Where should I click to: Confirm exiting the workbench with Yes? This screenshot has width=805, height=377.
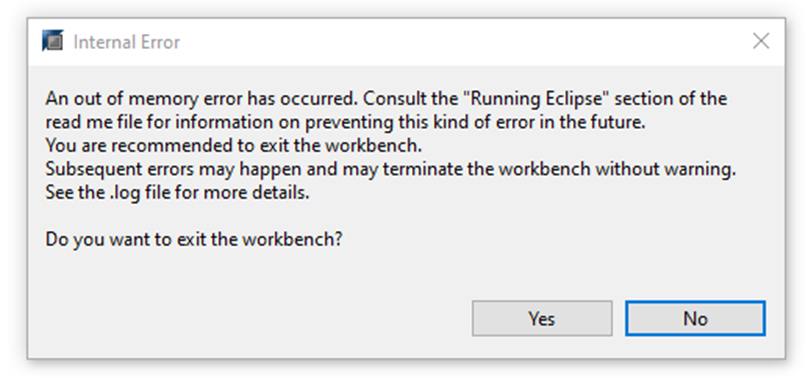click(x=542, y=318)
